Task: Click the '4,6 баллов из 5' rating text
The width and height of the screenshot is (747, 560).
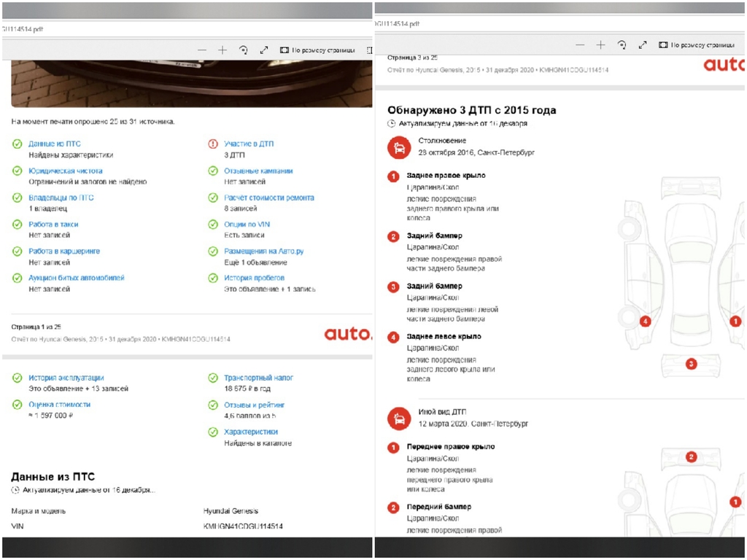Action: click(x=250, y=416)
